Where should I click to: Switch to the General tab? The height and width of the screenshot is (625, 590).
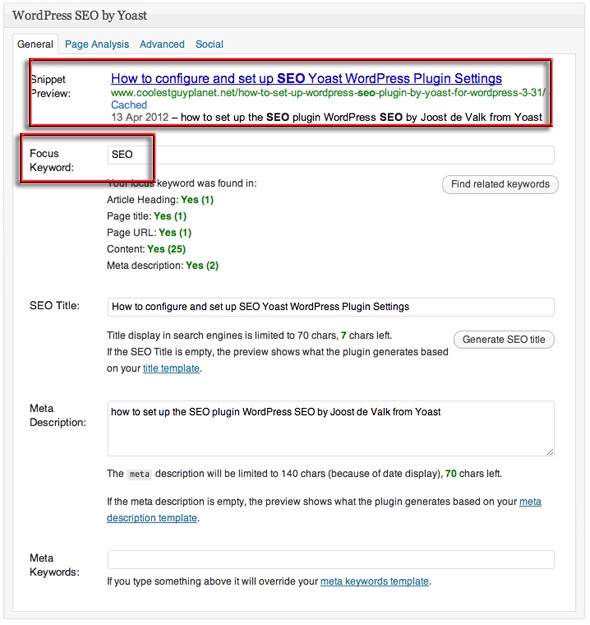tap(35, 44)
